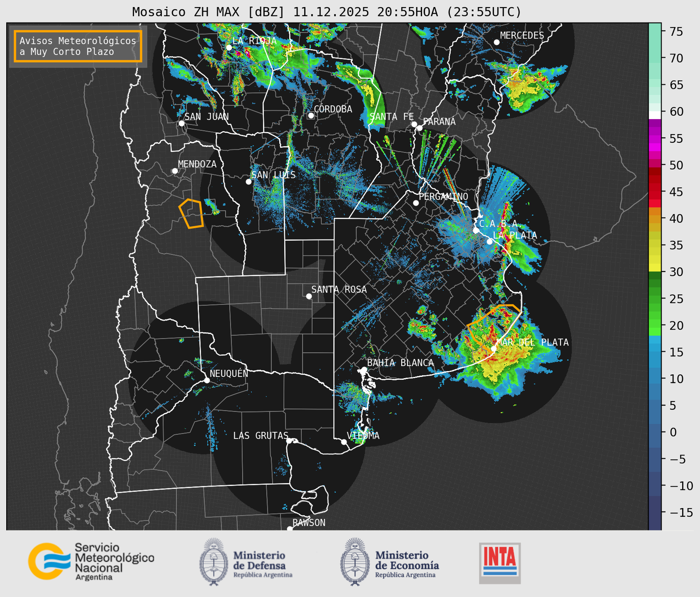Screen dimensions: 700x597
Task: Click the BAHÍA BLANCA city label
Action: [400, 363]
